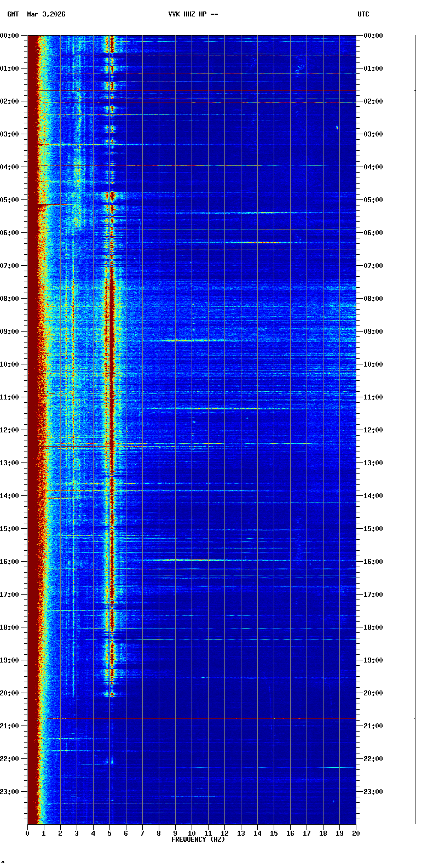Viewport: 439px width, 868px height.
Task: Click the 00:00 label on left axis
Action: click(x=10, y=36)
